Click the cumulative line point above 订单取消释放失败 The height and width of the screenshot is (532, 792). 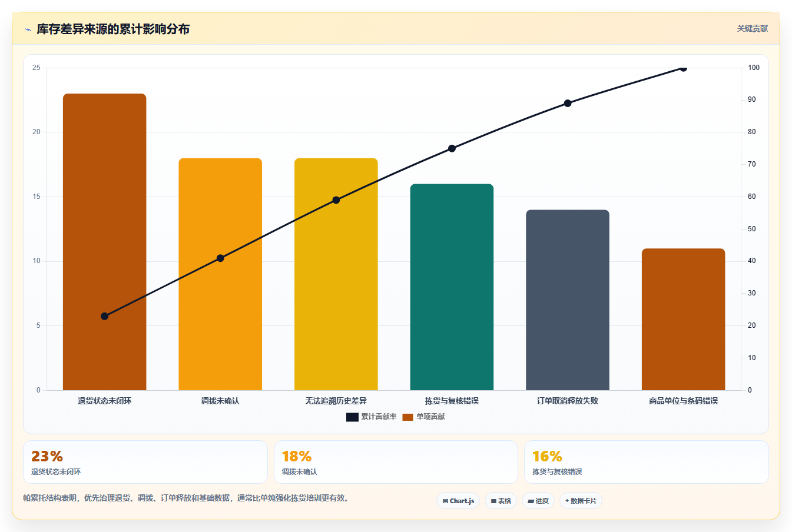click(568, 103)
